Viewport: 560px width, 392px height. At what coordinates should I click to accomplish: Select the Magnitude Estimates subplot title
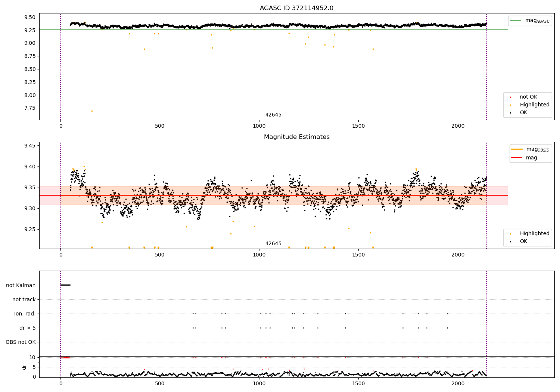coord(296,137)
